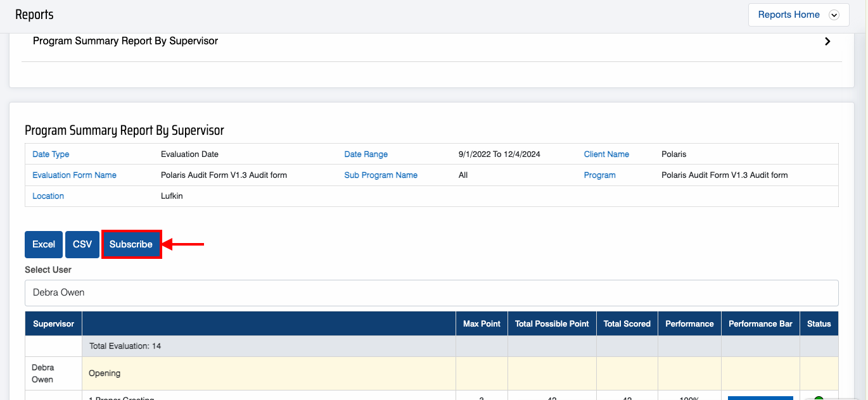Click the Supervisor column header
This screenshot has width=868, height=400.
pos(53,323)
